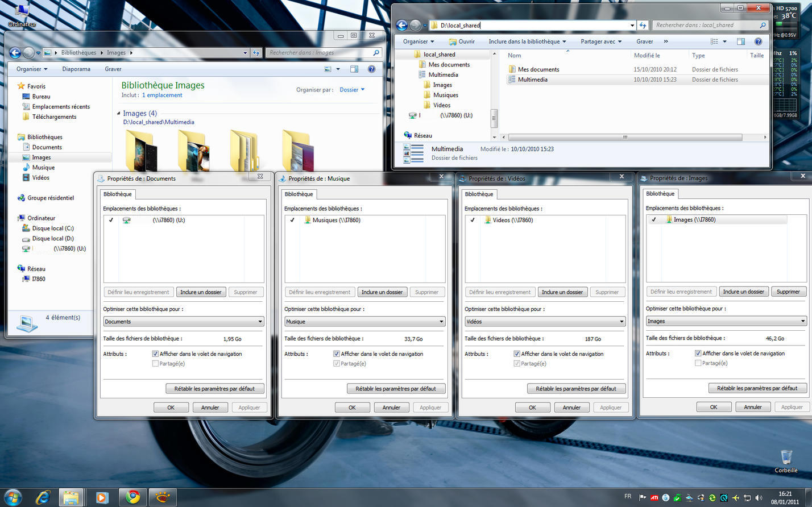The width and height of the screenshot is (812, 507).
Task: Toggle navigation pane checkbox in Images properties
Action: point(698,353)
